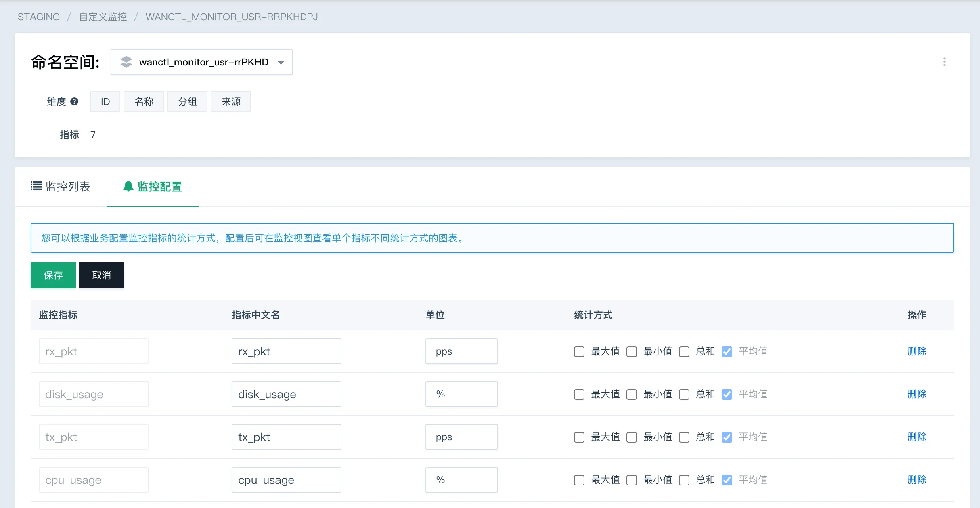
Task: Expand the namespace dropdown arrow
Action: [281, 63]
